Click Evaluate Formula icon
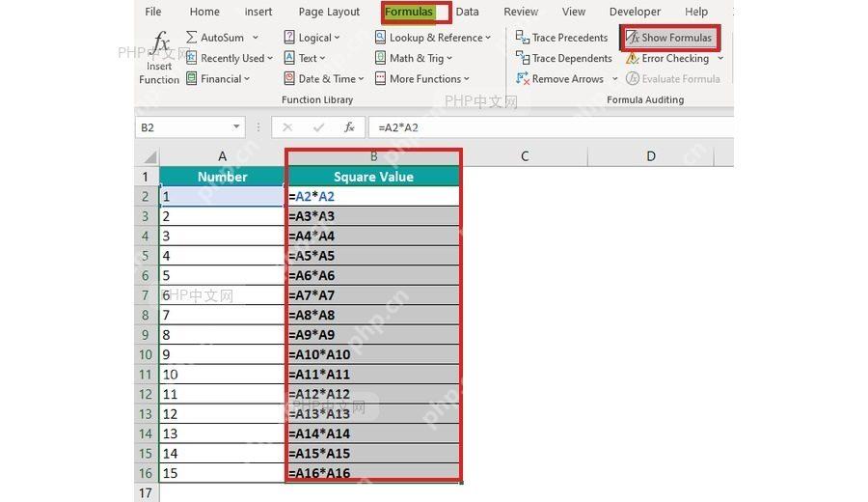 (632, 78)
